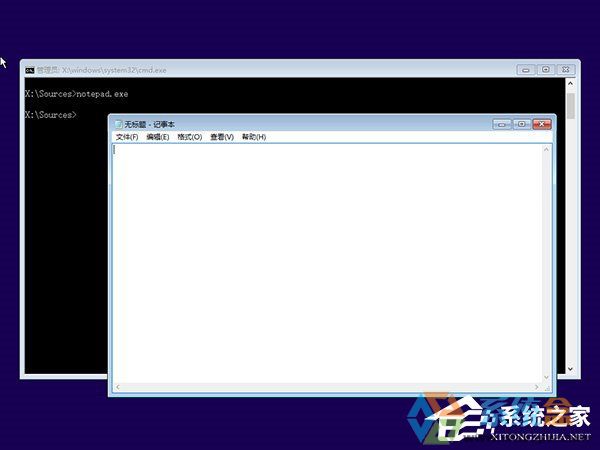This screenshot has width=600, height=450.
Task: Open the 文件(F) menu in Notepad
Action: click(x=127, y=137)
